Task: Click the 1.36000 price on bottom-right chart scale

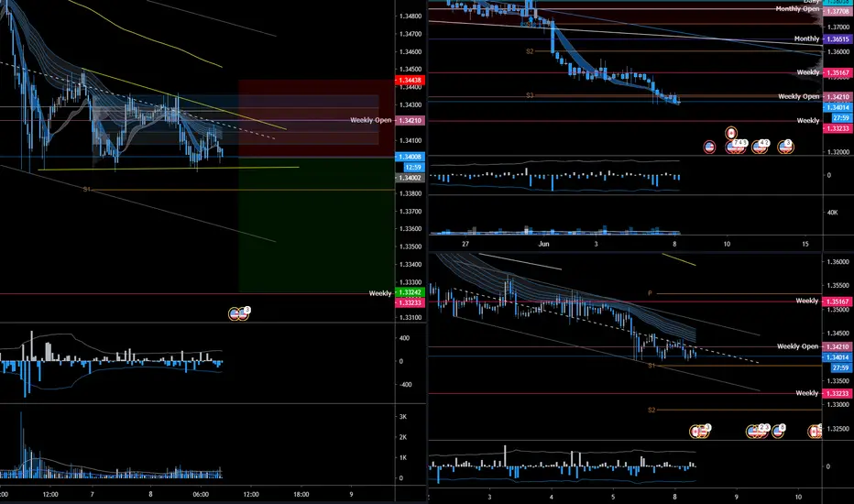Action: (x=838, y=262)
